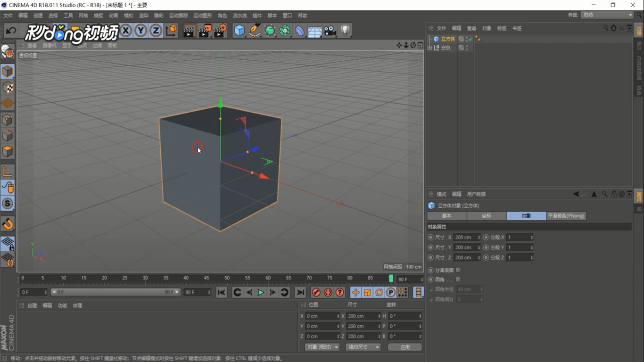Click Autokeying red circular button

(x=328, y=293)
